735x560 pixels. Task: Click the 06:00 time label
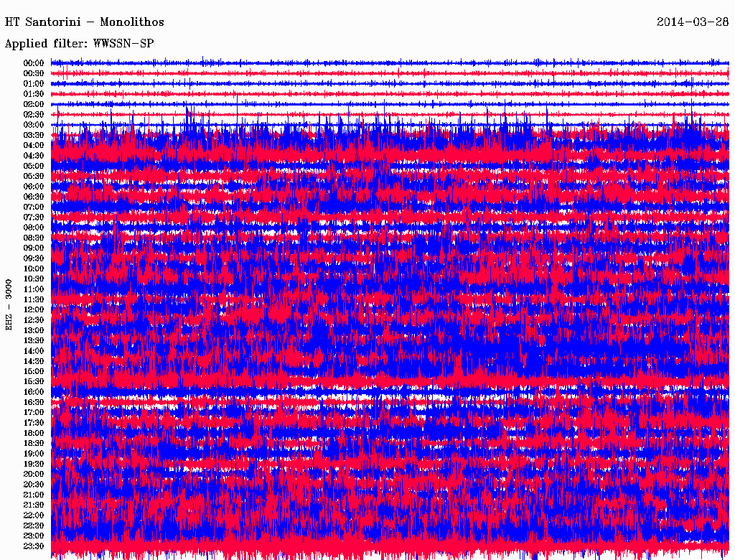[34, 187]
